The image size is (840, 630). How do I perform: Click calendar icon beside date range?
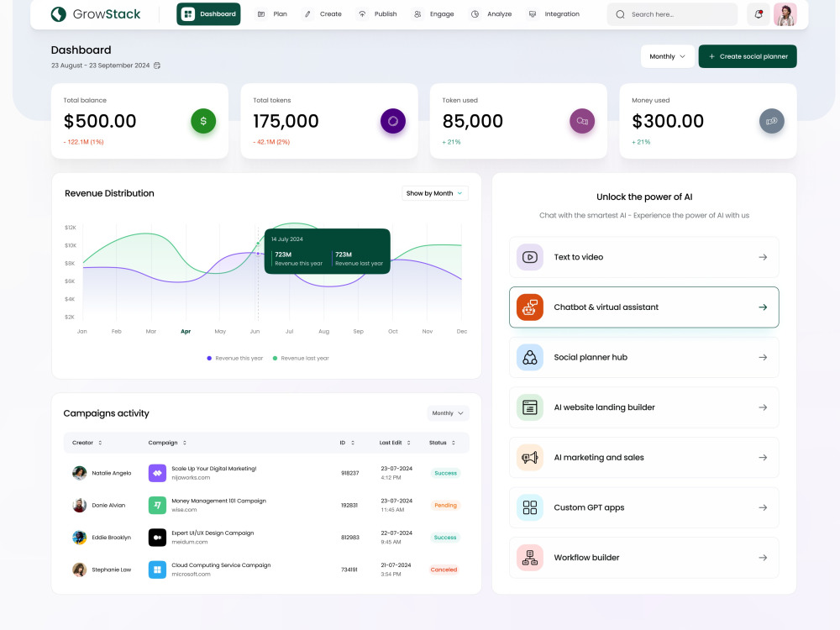[x=157, y=66]
